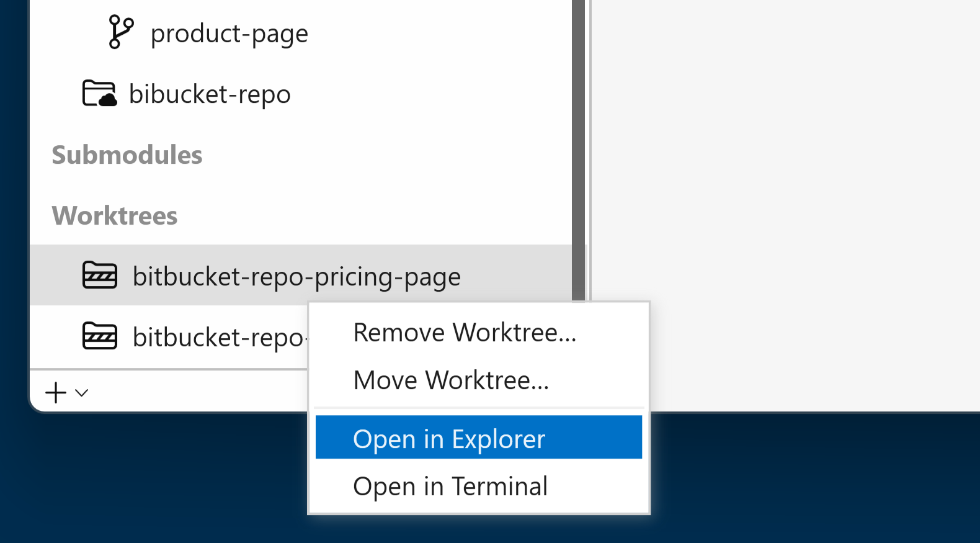Select the bitbucket-repo-pricing-page worktree label

point(296,277)
